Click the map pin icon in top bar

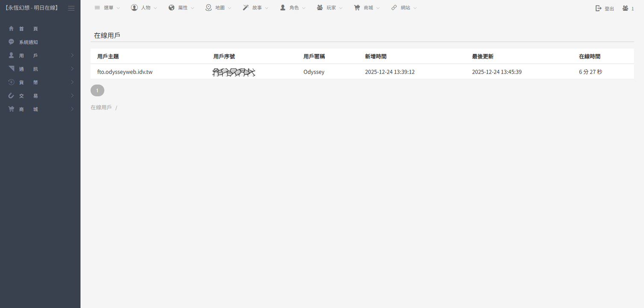click(x=209, y=8)
